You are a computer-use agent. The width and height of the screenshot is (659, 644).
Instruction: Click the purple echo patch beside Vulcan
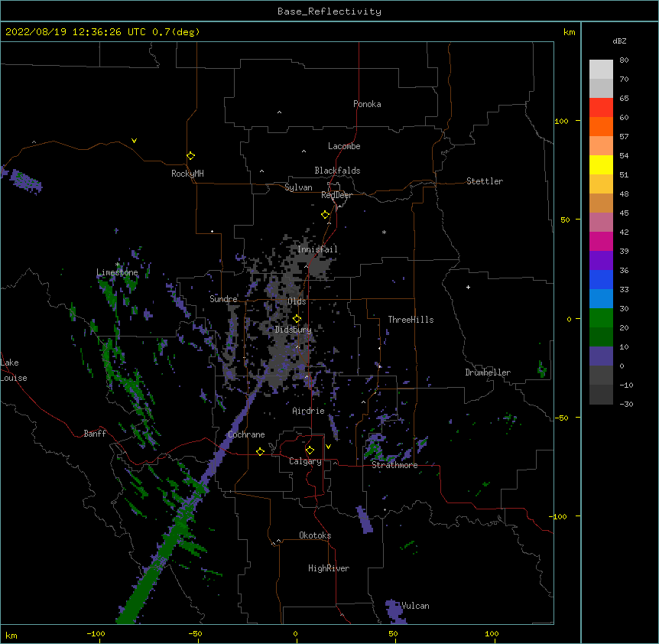(x=394, y=611)
